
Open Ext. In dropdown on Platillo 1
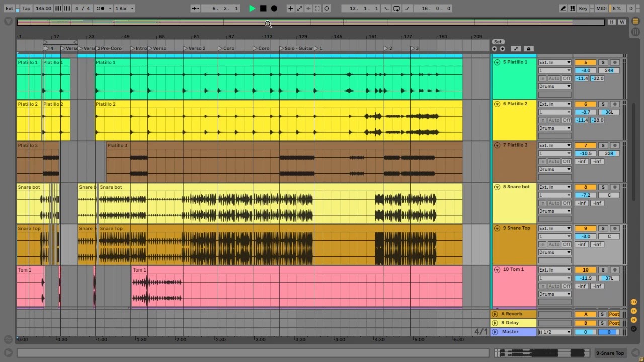tap(555, 62)
